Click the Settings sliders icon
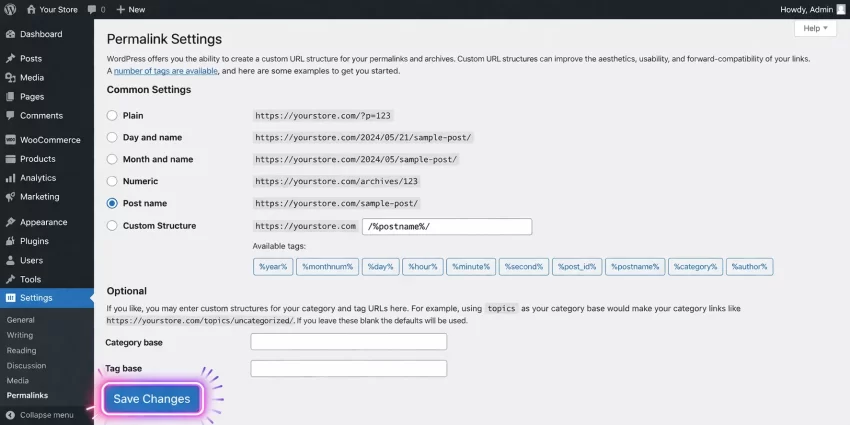The width and height of the screenshot is (850, 425). click(x=10, y=298)
